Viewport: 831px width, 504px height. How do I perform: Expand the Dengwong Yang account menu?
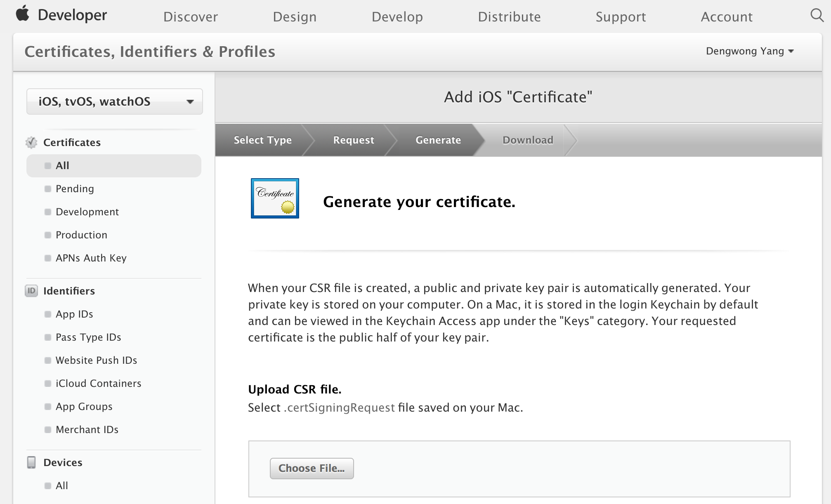[750, 51]
